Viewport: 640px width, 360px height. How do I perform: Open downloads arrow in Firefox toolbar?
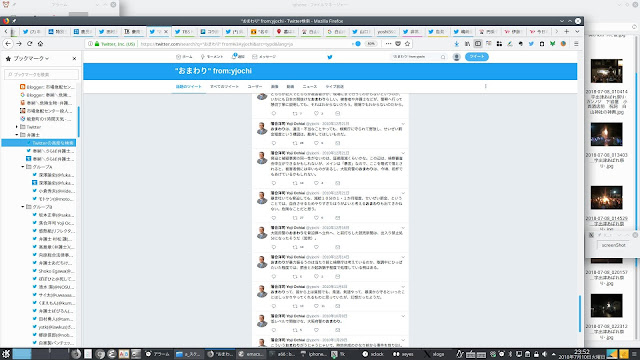pos(456,44)
